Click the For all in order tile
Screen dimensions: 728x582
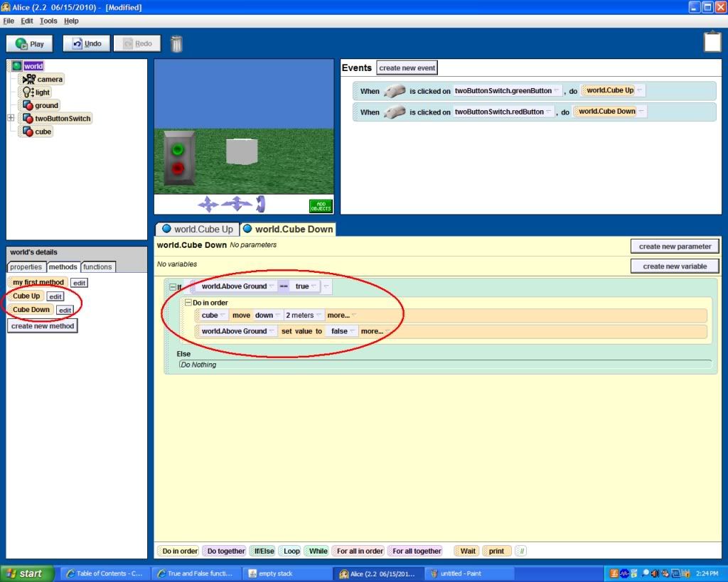[x=360, y=551]
